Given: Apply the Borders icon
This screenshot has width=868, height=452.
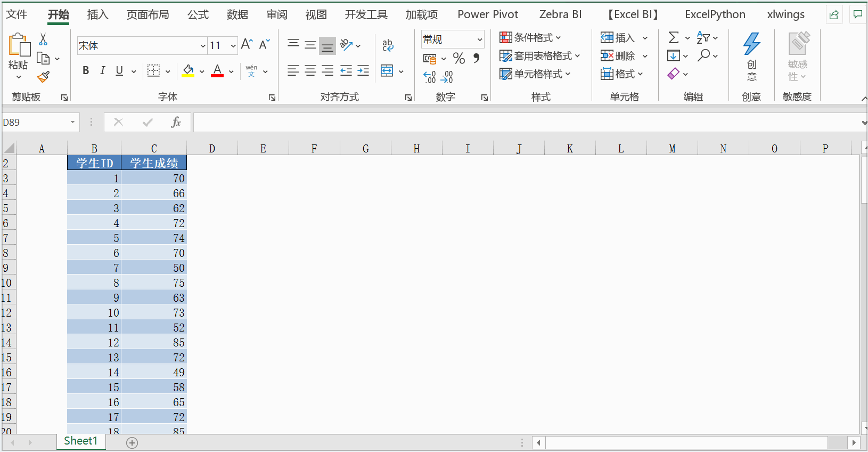Looking at the screenshot, I should [153, 70].
